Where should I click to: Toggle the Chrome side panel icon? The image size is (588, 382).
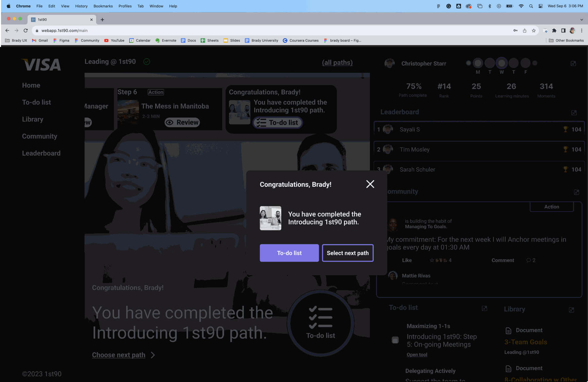[x=563, y=31]
